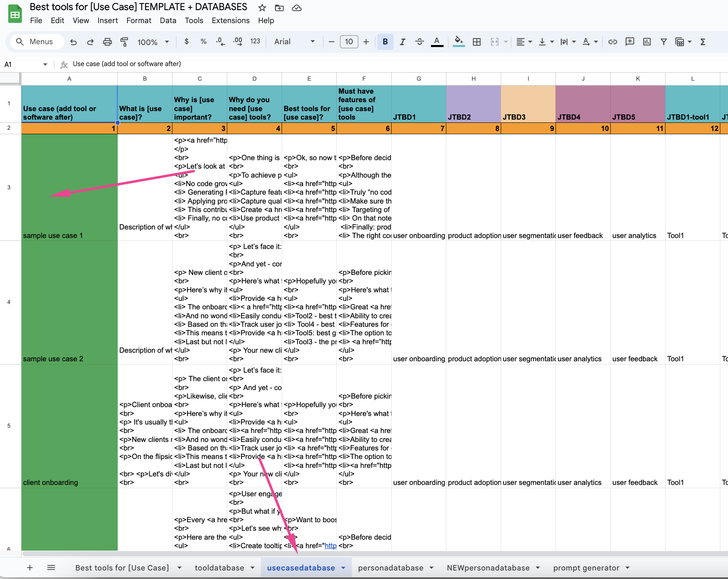Add a new sheet with plus icon
Viewport: 728px width, 579px height.
(x=30, y=568)
